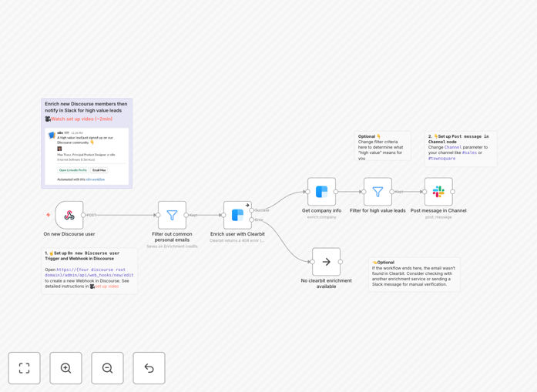Screen dimensions: 537x392
Task: Click the Open LinkedIn Profile button in preview
Action: click(x=73, y=170)
